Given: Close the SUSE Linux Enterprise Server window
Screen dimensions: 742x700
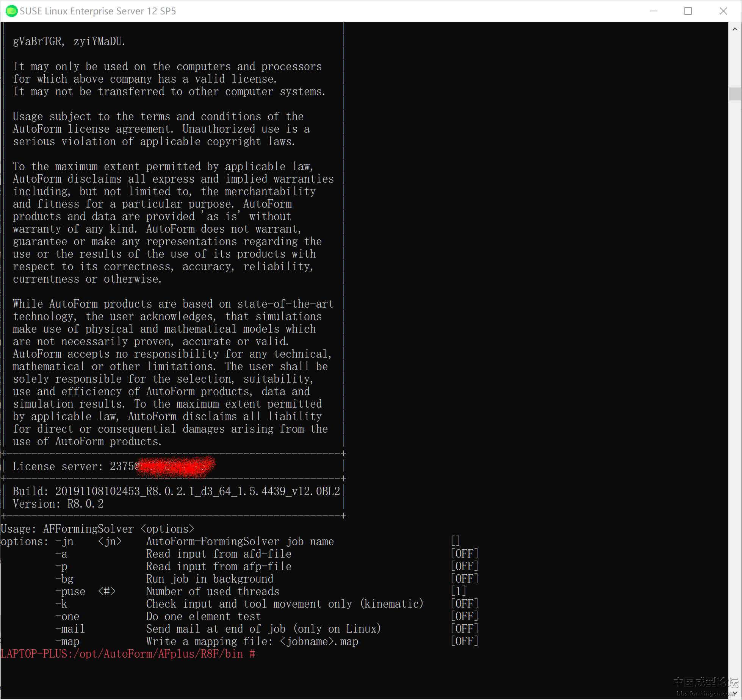Looking at the screenshot, I should [723, 11].
